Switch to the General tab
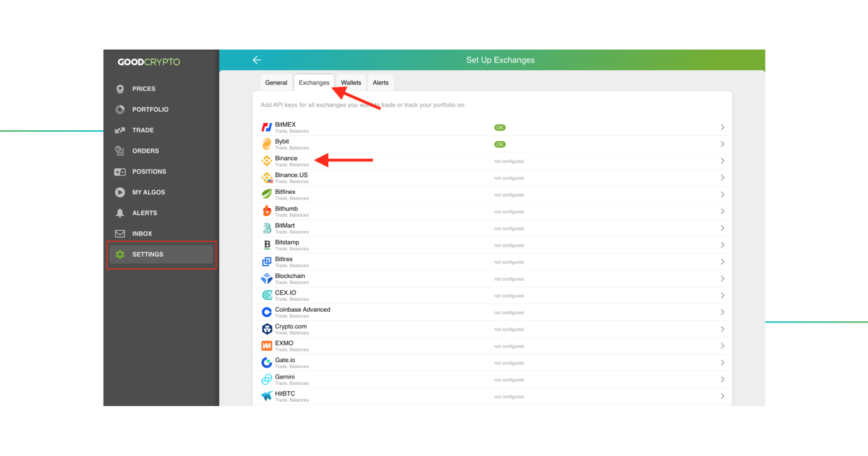The image size is (868, 456). coord(276,83)
